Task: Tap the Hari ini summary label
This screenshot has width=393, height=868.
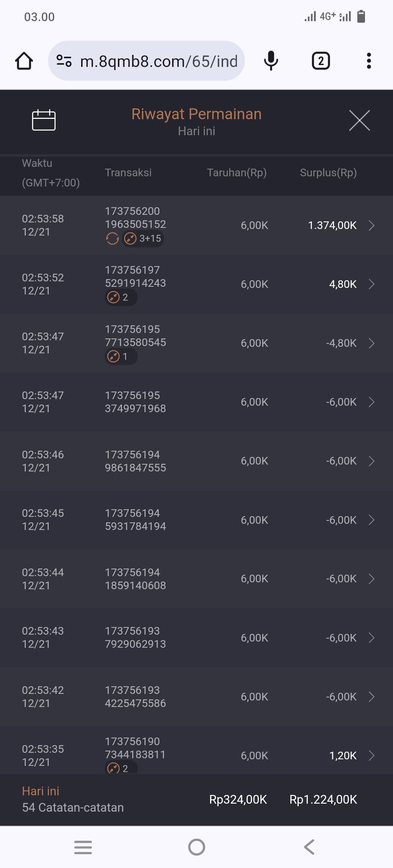Action: [41, 791]
